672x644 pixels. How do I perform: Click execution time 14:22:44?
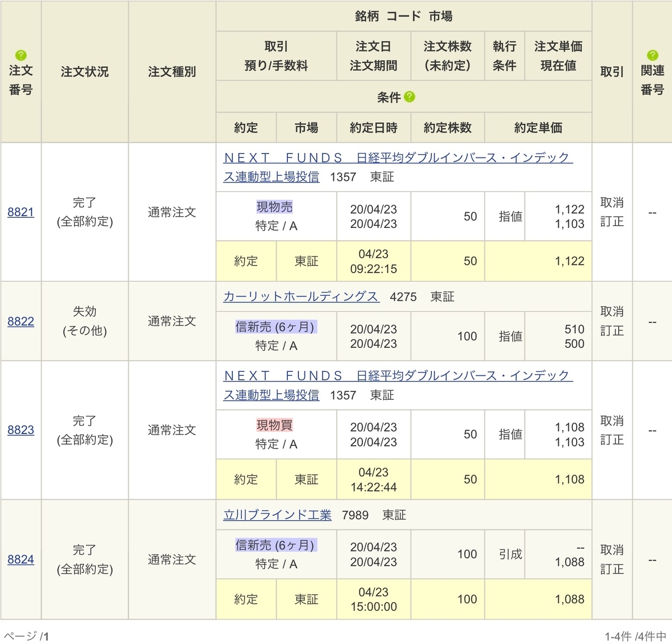374,487
